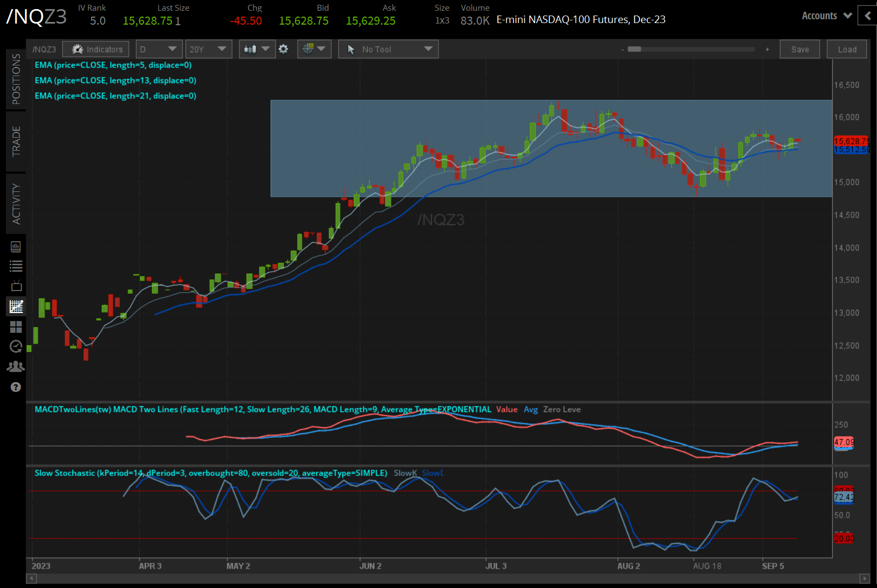
Task: Switch to the Positions tab
Action: tap(16, 79)
